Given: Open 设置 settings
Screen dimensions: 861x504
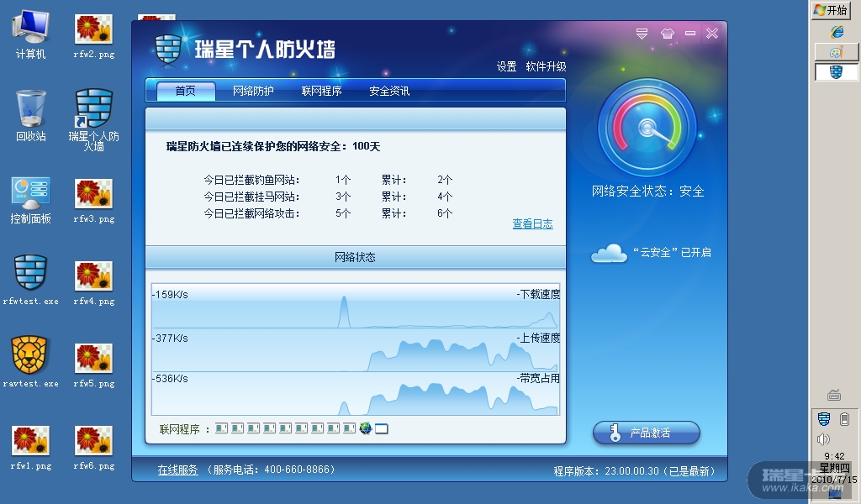Looking at the screenshot, I should point(506,67).
